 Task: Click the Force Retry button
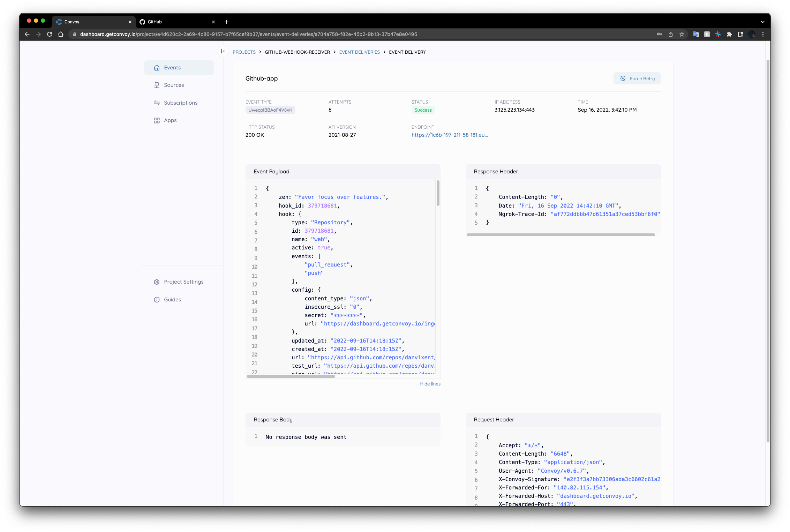pos(638,78)
